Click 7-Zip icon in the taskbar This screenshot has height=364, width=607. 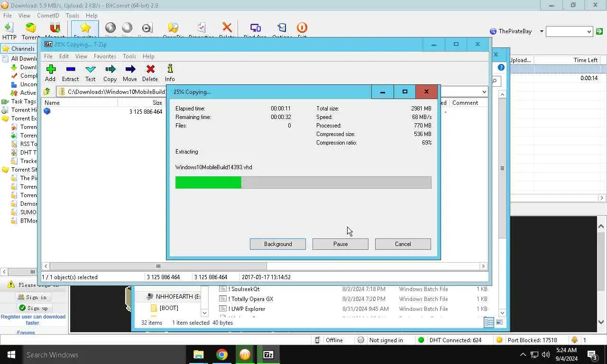coord(268,355)
